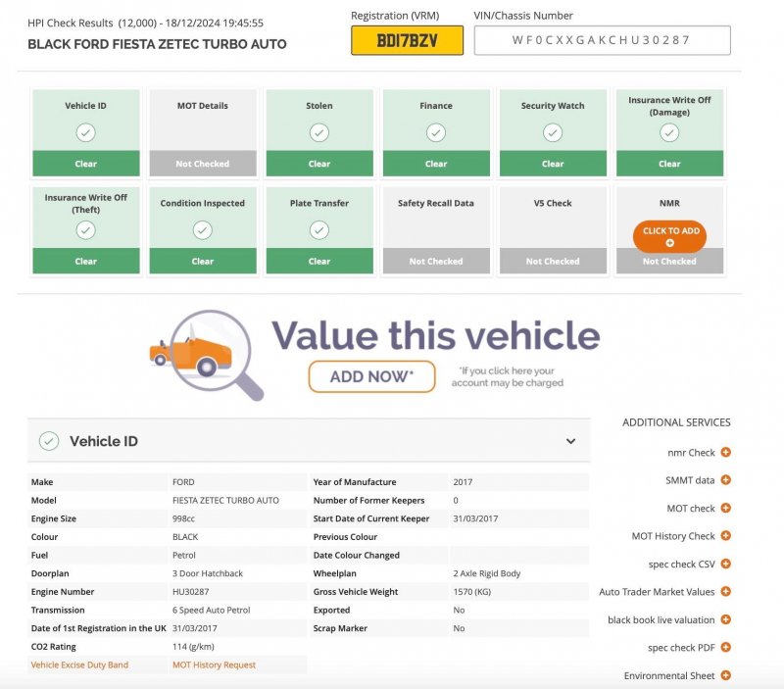Click the ADDITIONAL SERVICES heading

point(676,422)
